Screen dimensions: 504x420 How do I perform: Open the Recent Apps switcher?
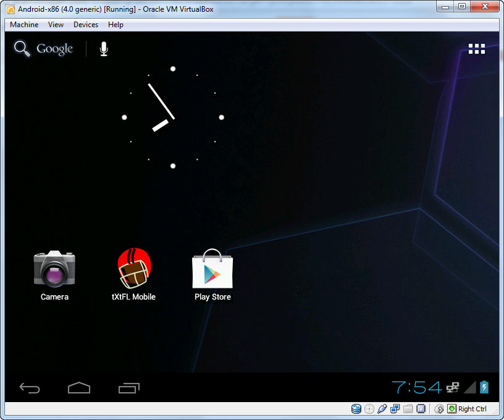pyautogui.click(x=129, y=388)
